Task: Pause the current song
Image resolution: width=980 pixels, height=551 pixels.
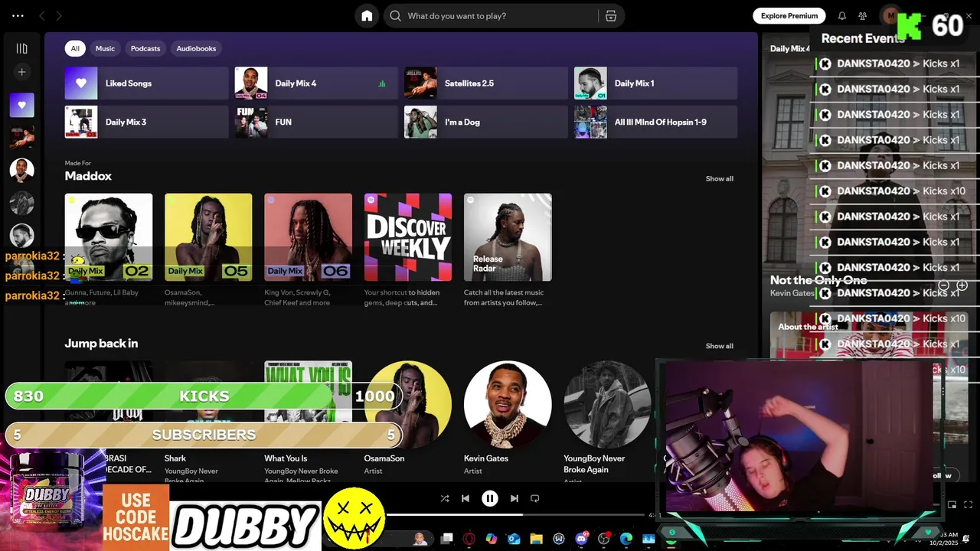Action: (490, 498)
